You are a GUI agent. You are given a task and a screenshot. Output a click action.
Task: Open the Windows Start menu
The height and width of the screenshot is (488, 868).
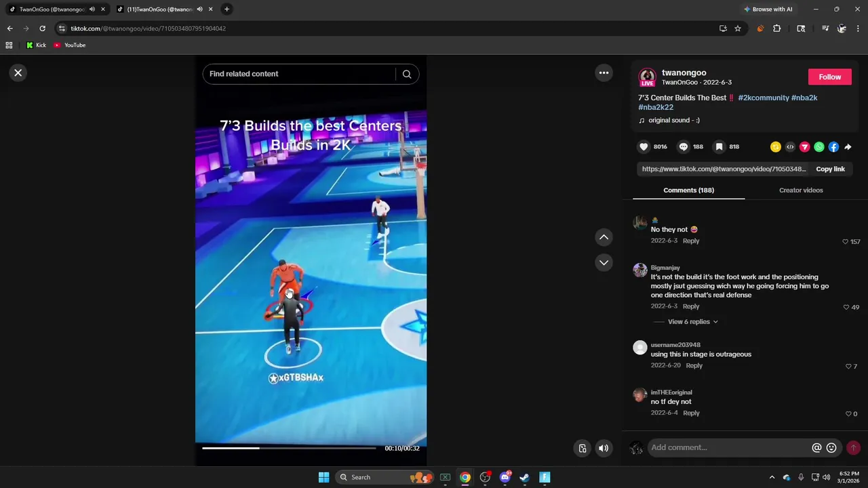click(323, 477)
